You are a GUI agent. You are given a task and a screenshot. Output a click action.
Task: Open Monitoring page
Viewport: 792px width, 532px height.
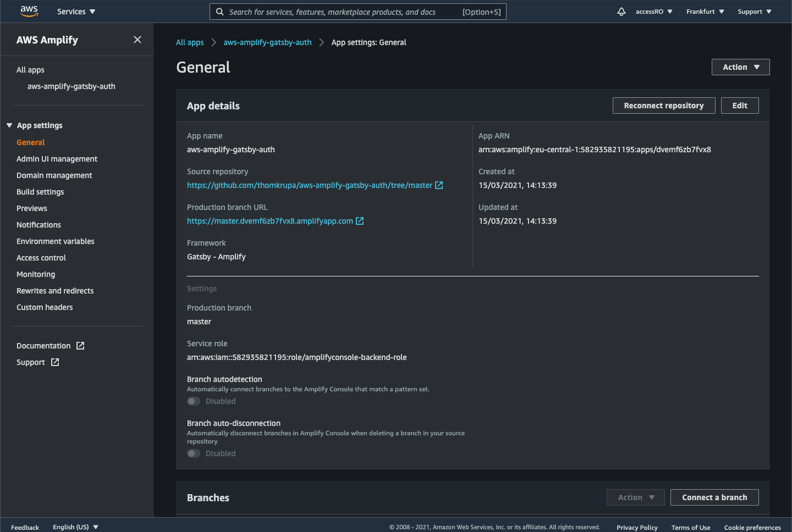point(36,274)
